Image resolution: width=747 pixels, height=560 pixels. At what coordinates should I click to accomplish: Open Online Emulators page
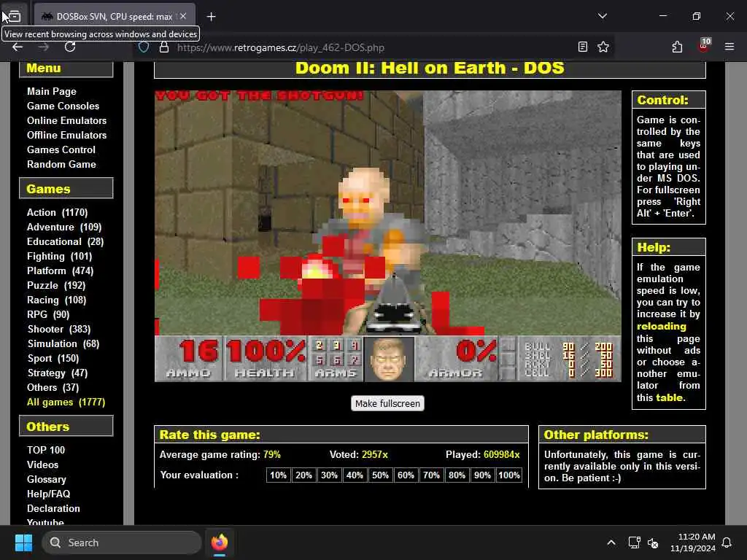point(66,120)
